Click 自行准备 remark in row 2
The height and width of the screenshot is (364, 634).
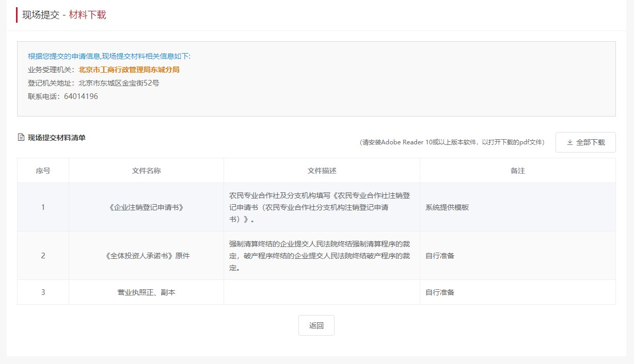[440, 256]
